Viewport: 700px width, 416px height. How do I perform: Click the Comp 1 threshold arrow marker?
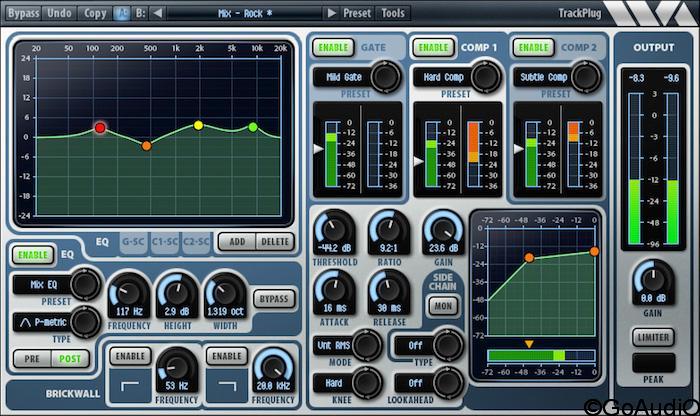[418, 161]
